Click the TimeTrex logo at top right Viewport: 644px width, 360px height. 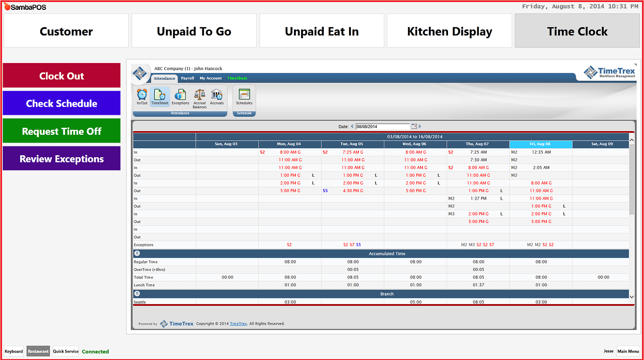click(x=609, y=72)
